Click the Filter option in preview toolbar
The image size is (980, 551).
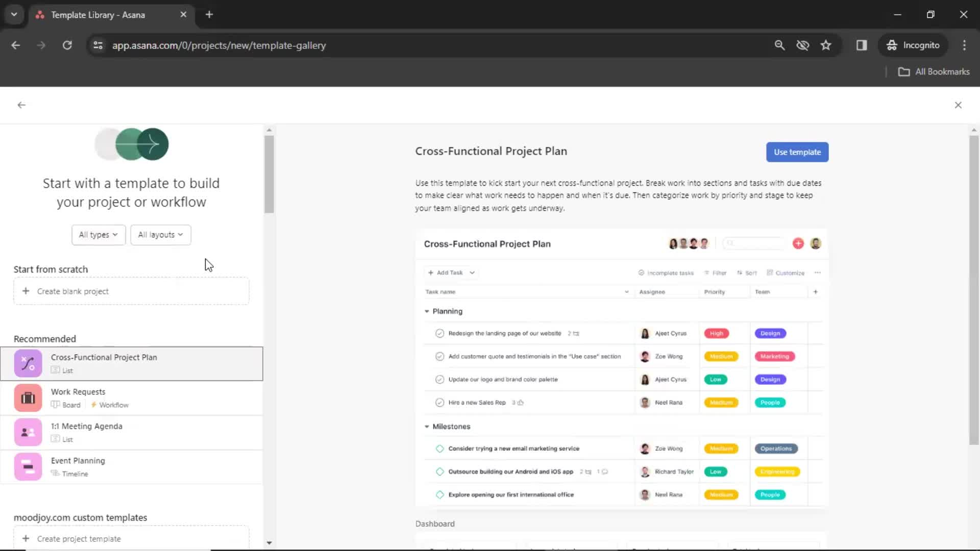[x=715, y=273]
